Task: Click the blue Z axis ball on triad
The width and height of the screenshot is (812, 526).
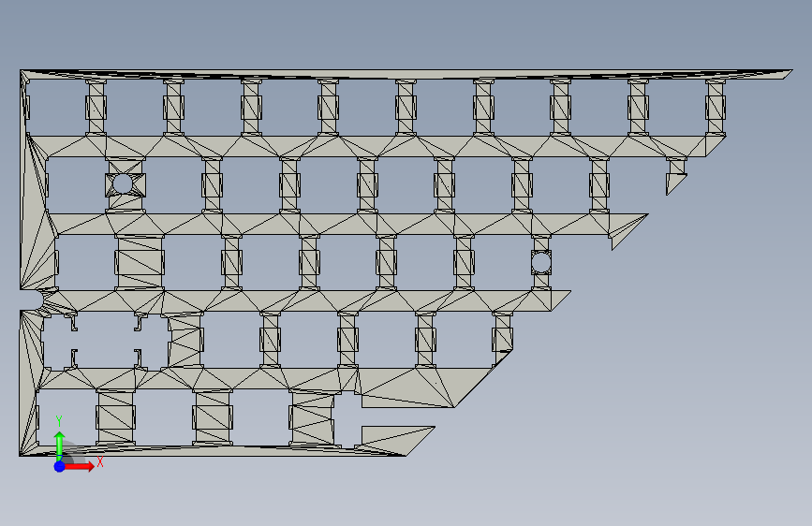Action: click(60, 466)
